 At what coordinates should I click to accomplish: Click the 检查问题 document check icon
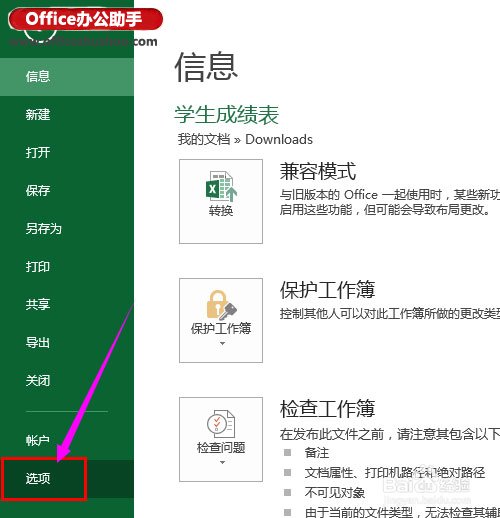coord(221,423)
